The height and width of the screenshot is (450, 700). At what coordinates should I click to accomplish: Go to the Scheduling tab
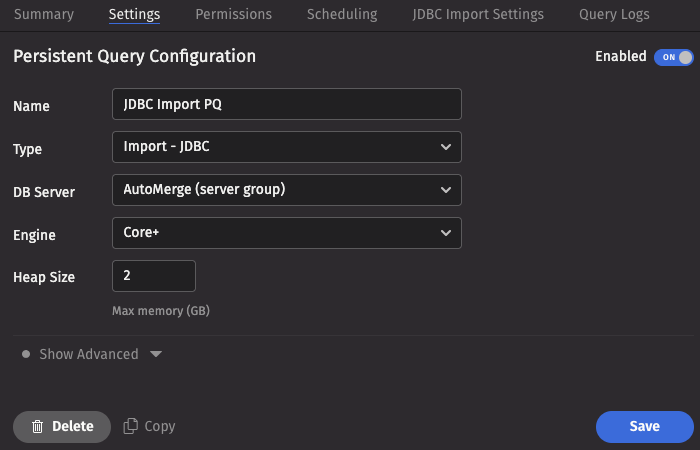tap(342, 14)
